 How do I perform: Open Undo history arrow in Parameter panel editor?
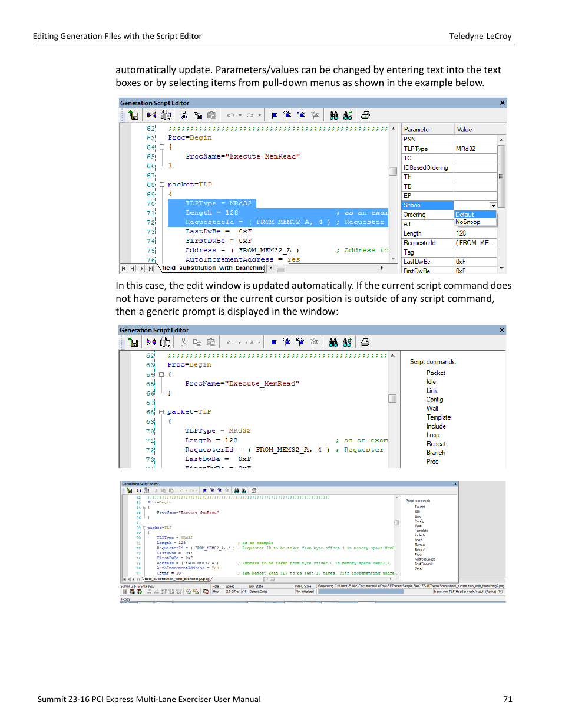click(x=240, y=116)
